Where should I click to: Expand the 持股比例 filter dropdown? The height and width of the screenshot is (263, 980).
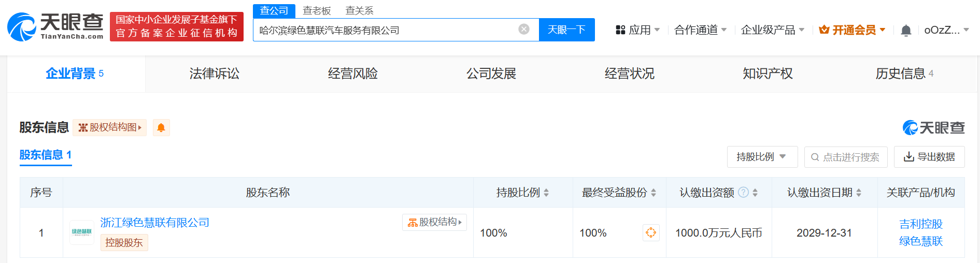click(762, 157)
